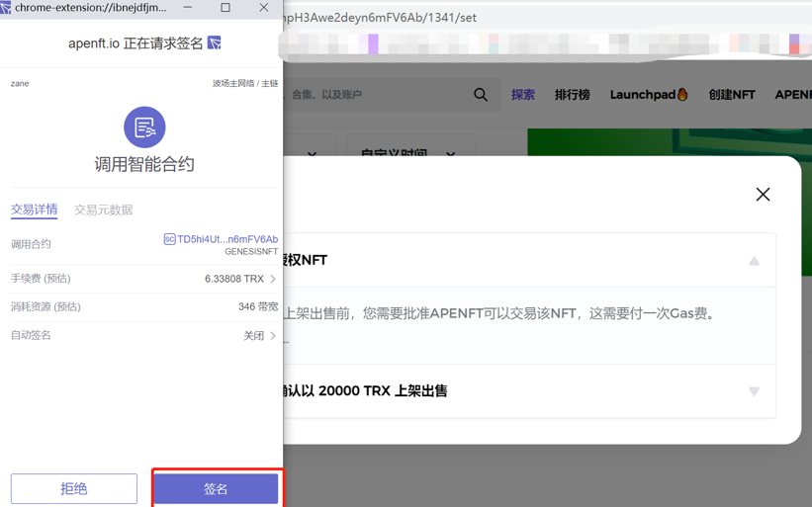
Task: Expand the 手续费 fee details chevron
Action: [x=273, y=279]
